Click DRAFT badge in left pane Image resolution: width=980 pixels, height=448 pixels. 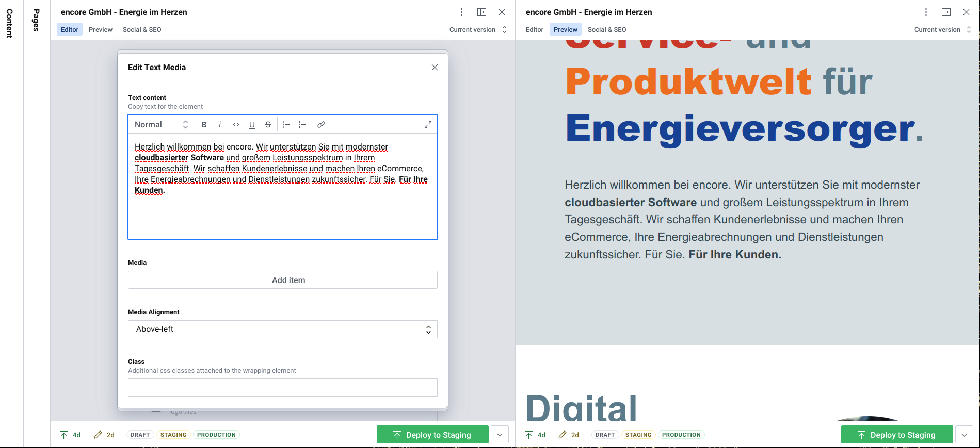point(140,435)
